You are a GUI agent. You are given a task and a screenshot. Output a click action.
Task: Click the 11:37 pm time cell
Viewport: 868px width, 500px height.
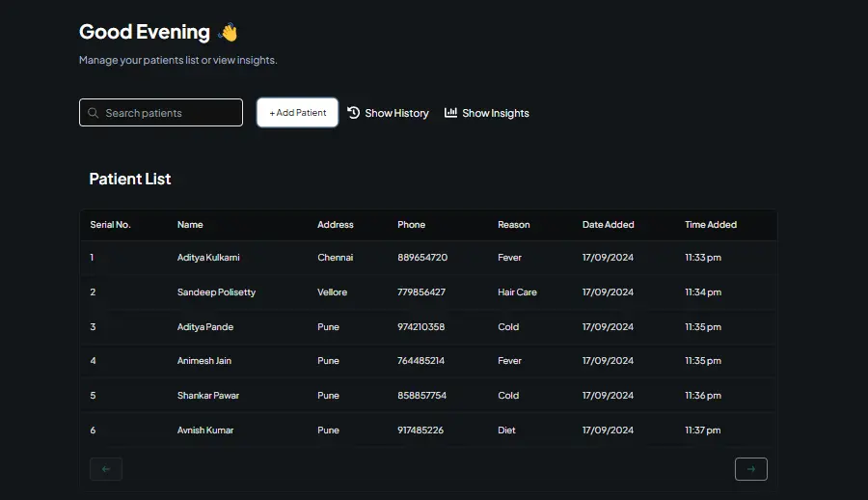pos(703,431)
